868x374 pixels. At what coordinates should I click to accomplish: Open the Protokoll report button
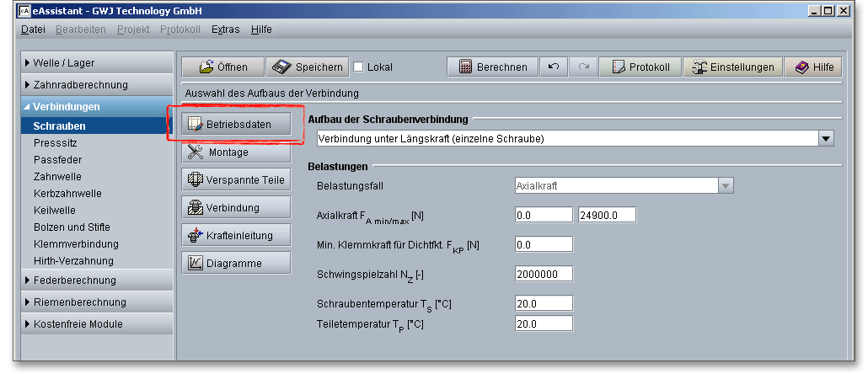tap(640, 67)
